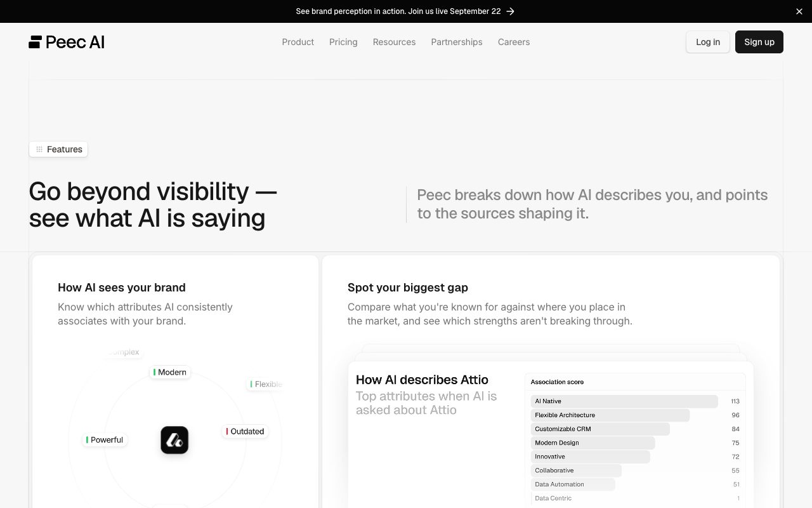The height and width of the screenshot is (508, 812).
Task: Click the How AI sees your brand heading
Action: 122,288
